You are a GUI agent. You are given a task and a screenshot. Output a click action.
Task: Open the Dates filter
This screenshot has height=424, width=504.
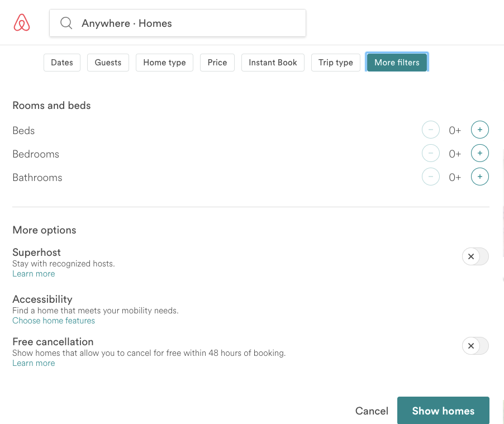click(x=61, y=63)
